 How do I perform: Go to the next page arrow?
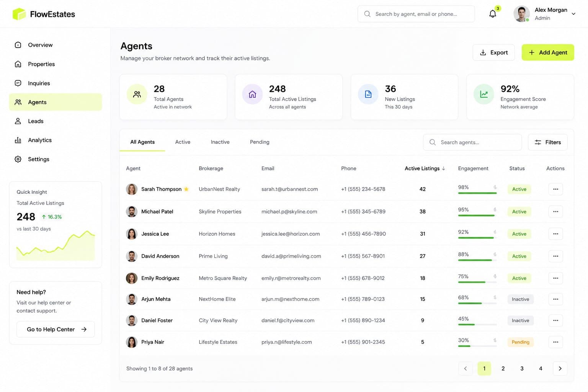click(x=560, y=368)
